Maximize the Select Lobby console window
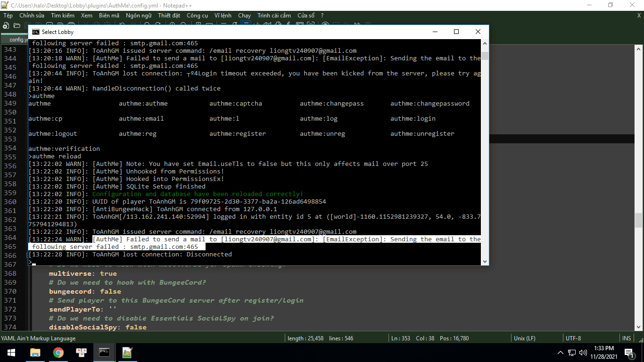644x362 pixels. tap(456, 32)
